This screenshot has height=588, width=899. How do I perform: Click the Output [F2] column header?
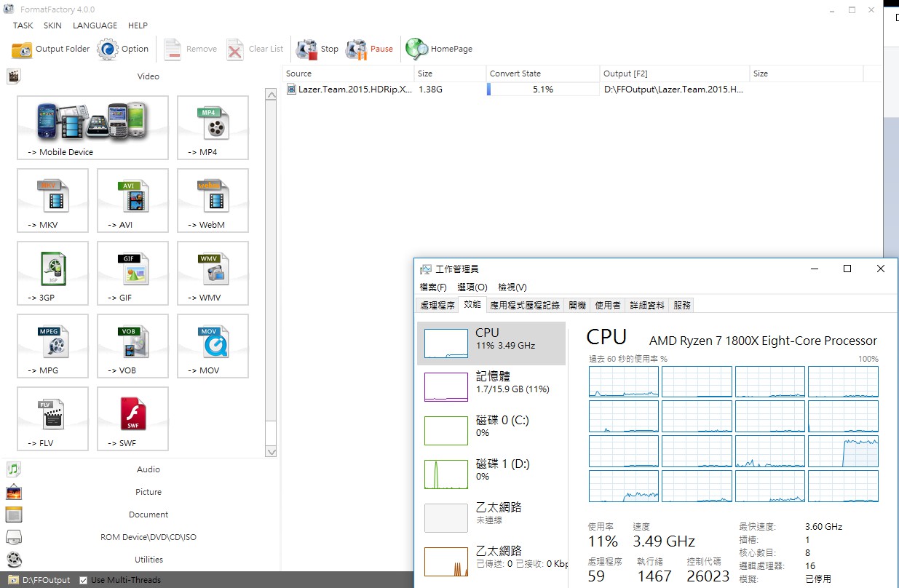(x=675, y=73)
